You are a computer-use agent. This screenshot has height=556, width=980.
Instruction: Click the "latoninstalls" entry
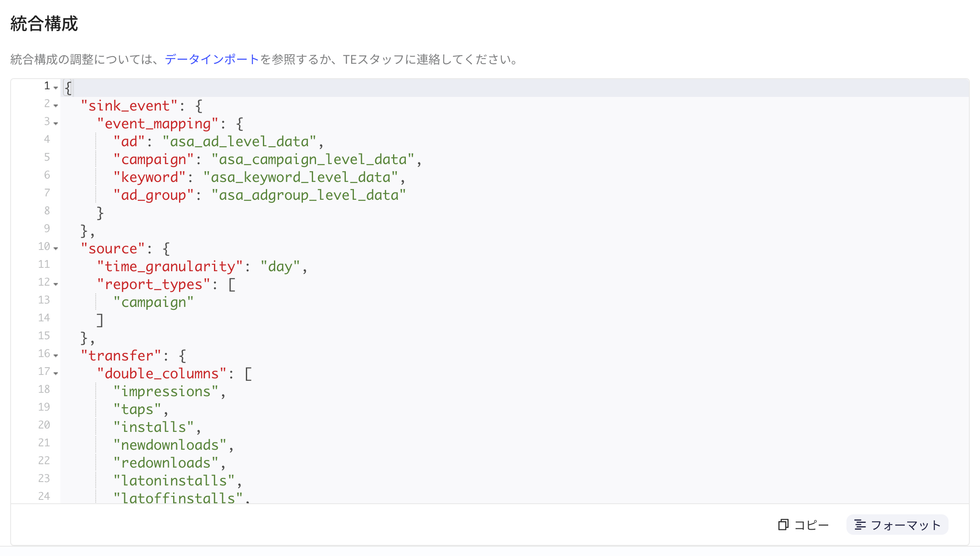(174, 481)
